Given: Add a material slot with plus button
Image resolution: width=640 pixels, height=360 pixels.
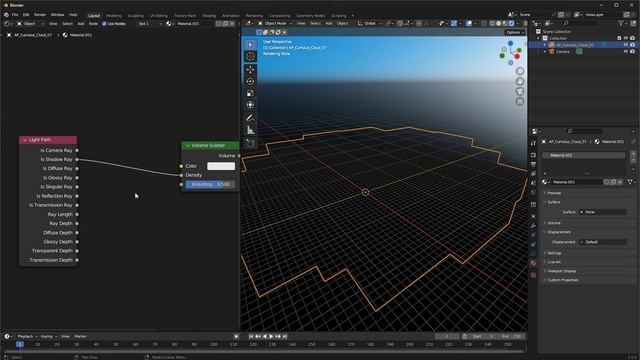Looking at the screenshot, I should (x=633, y=154).
